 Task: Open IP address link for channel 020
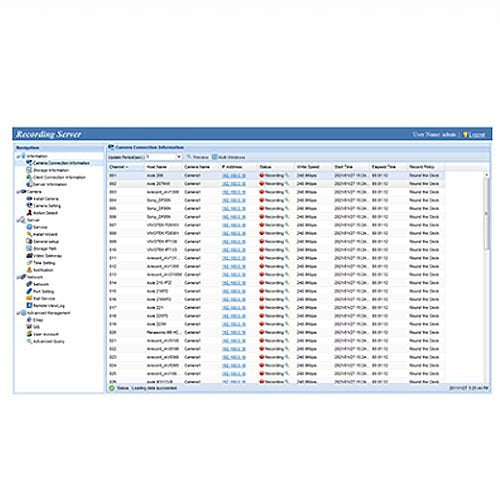234,332
